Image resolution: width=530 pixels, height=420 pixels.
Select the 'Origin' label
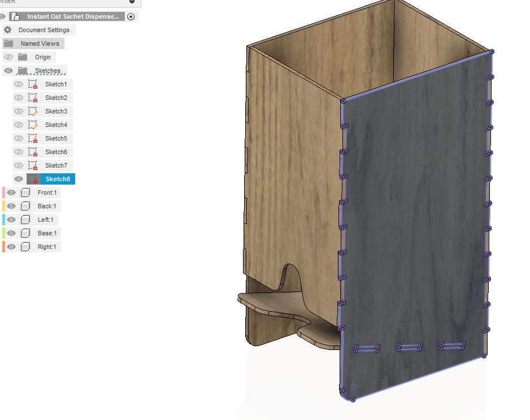pos(43,57)
